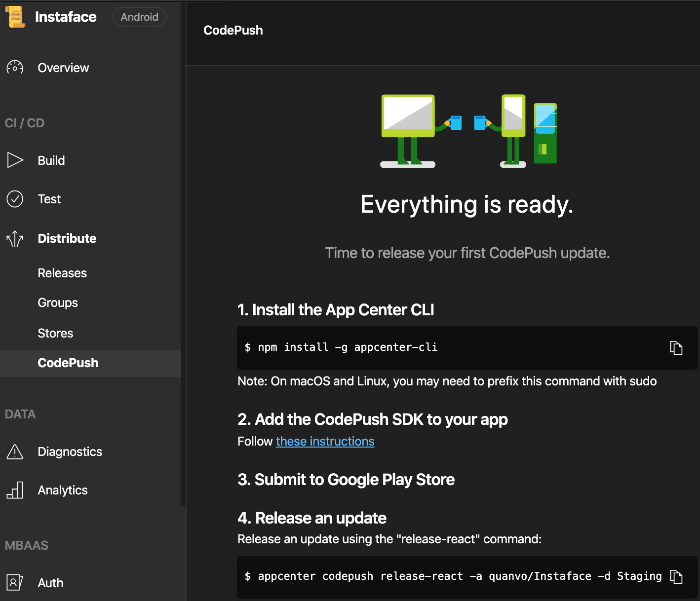This screenshot has width=700, height=601.
Task: Click the CI / CD section label
Action: [x=25, y=123]
